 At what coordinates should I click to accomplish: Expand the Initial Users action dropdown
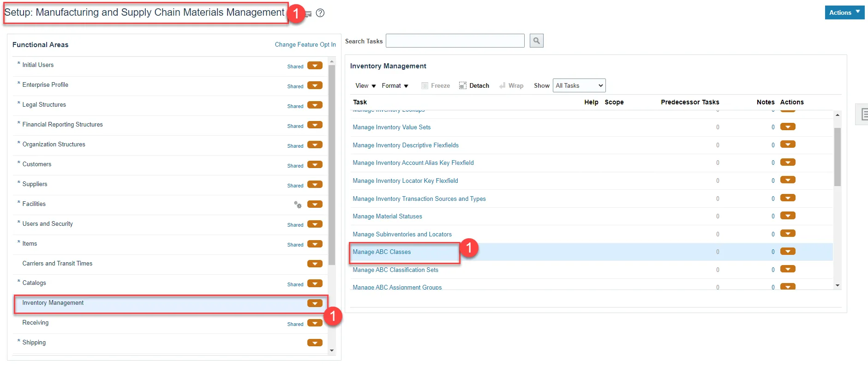pos(315,66)
